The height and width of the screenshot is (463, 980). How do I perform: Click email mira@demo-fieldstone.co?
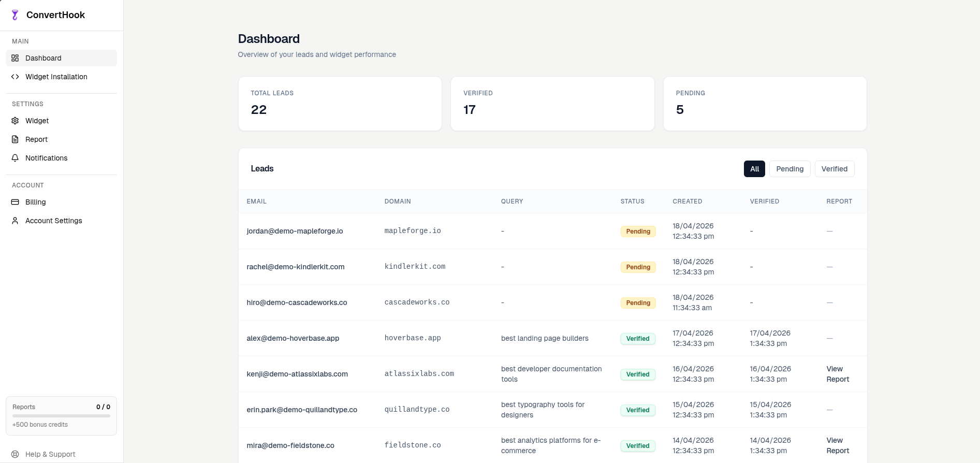coord(290,445)
